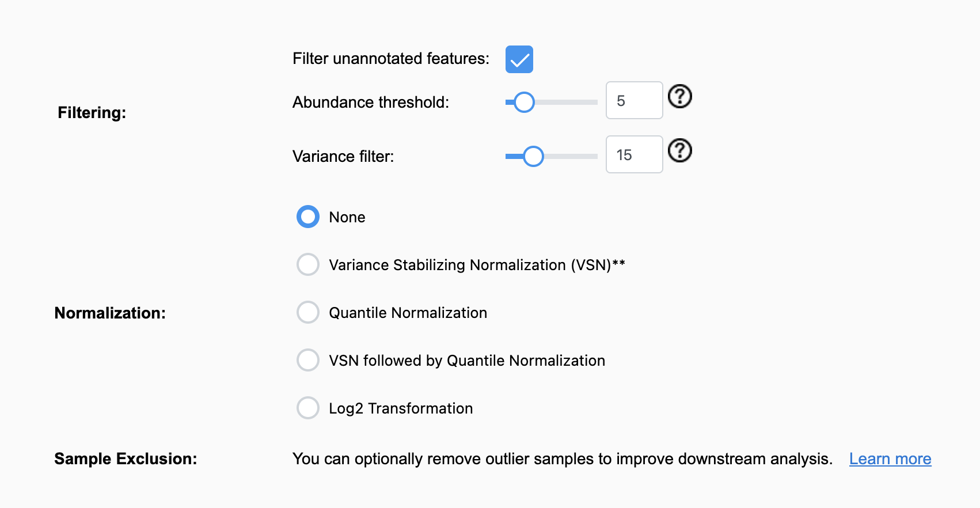The height and width of the screenshot is (508, 980).
Task: Click the Variance filter value field
Action: [635, 154]
